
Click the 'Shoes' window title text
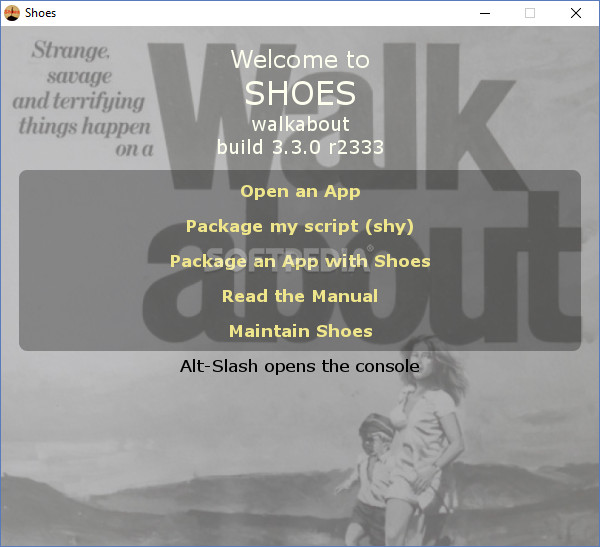click(x=41, y=13)
